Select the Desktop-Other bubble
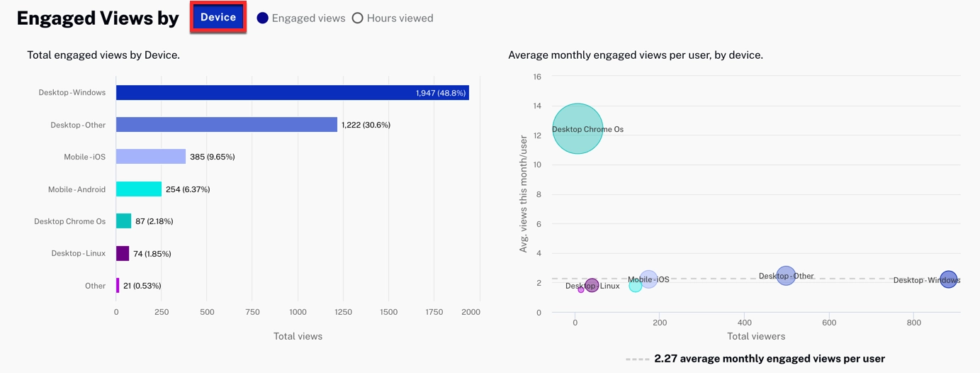This screenshot has height=373, width=980. point(786,276)
